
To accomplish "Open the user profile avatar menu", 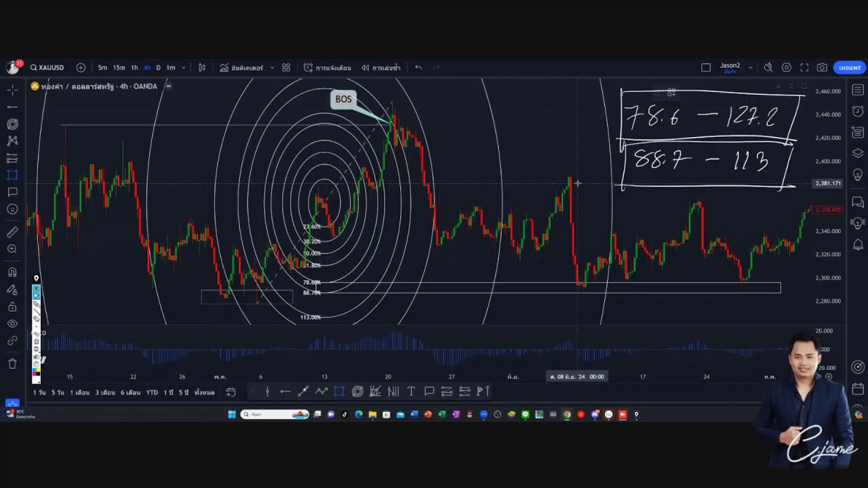I will (12, 67).
